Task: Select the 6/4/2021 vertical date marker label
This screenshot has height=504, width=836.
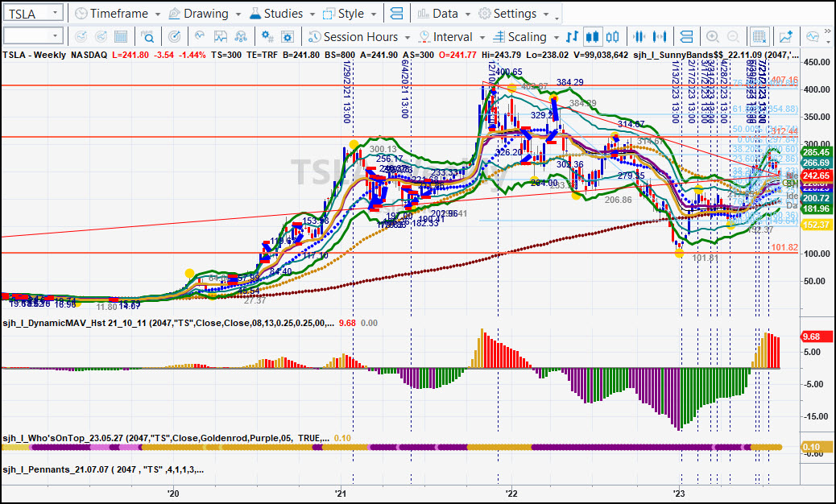Action: point(404,89)
